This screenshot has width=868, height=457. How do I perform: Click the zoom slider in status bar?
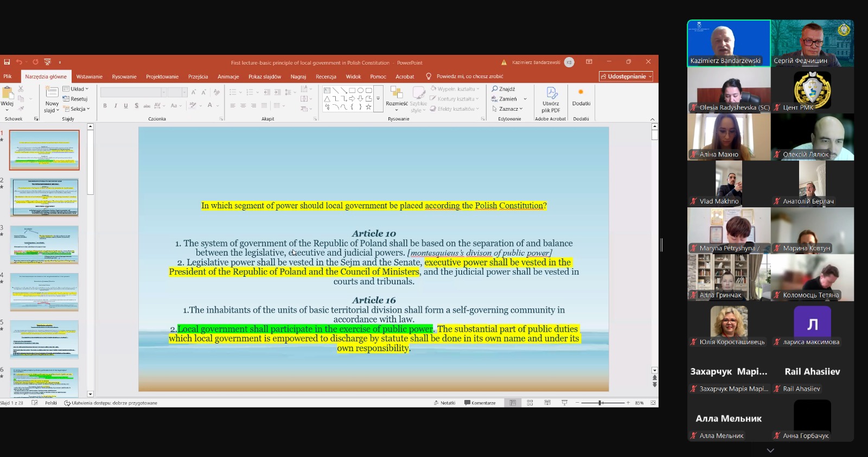point(601,403)
